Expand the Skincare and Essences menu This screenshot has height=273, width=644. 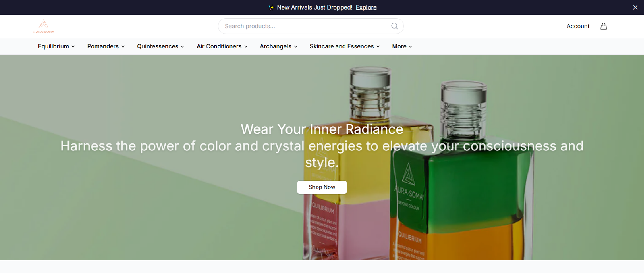point(345,47)
